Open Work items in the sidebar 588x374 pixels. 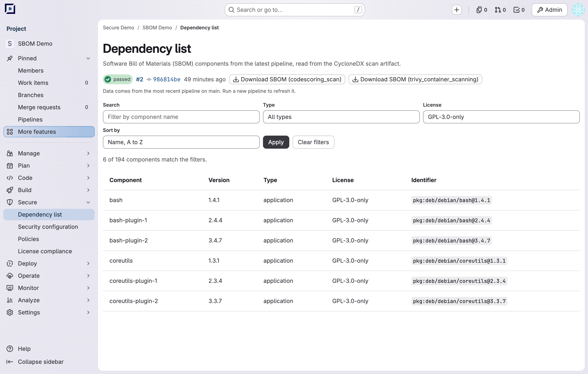tap(49, 83)
